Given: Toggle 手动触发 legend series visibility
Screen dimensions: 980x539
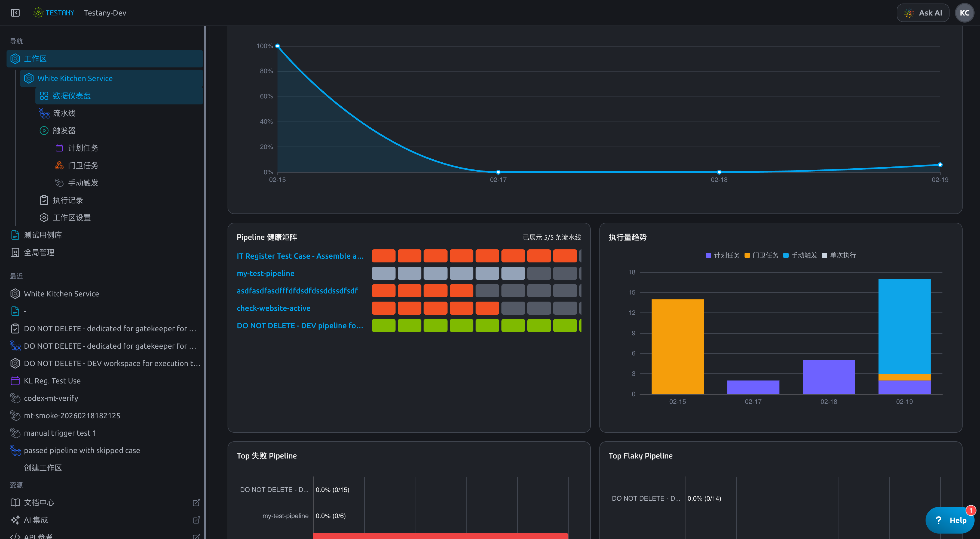Looking at the screenshot, I should point(800,255).
